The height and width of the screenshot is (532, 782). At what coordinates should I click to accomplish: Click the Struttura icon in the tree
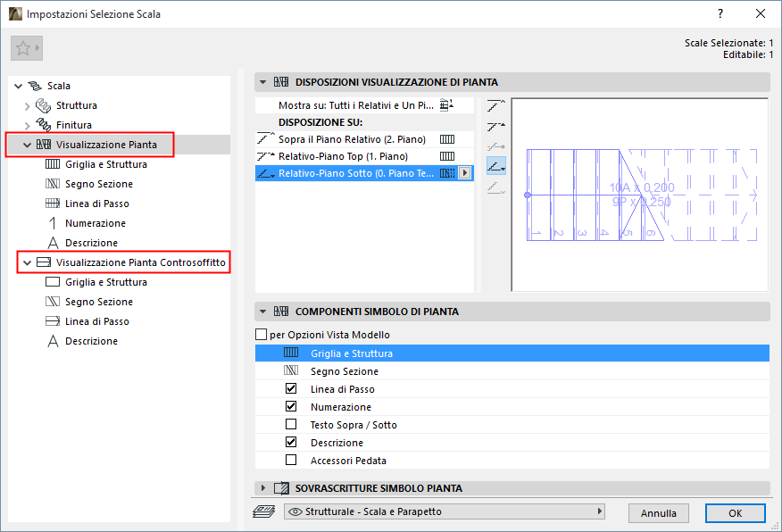click(x=44, y=105)
